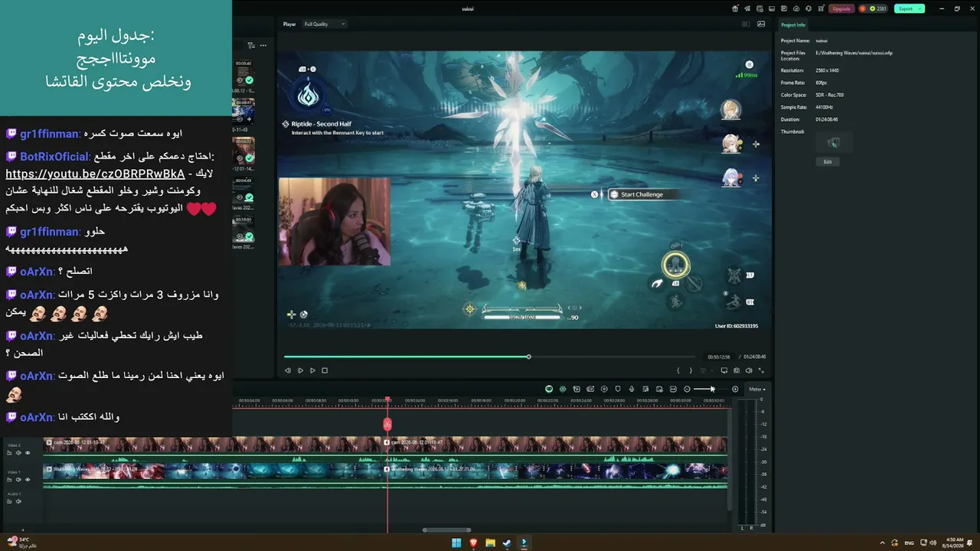
Task: Step forward one frame in player
Action: tap(300, 370)
